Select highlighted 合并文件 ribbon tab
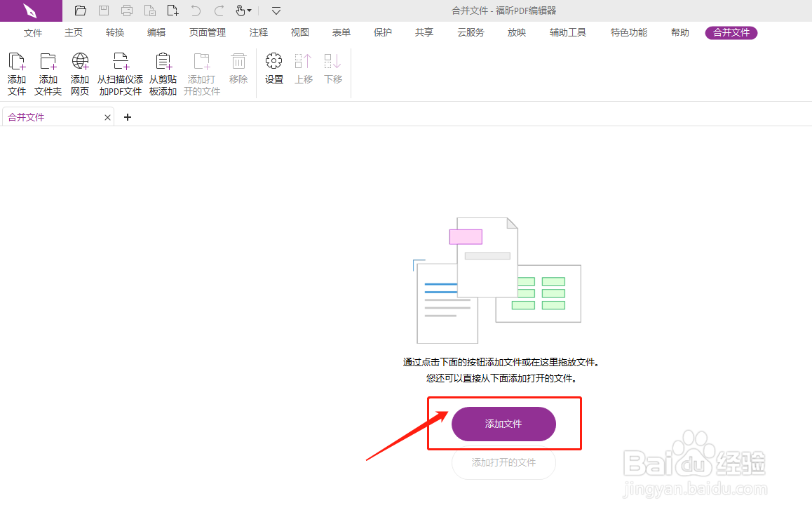The image size is (812, 517). [731, 33]
